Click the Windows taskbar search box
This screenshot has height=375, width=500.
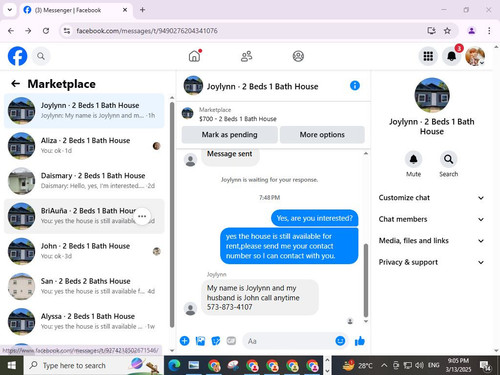(94, 366)
